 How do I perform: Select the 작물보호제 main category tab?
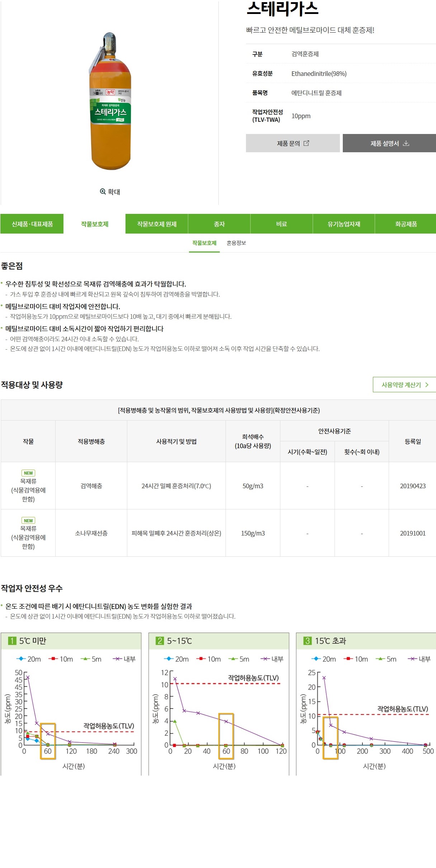click(95, 224)
